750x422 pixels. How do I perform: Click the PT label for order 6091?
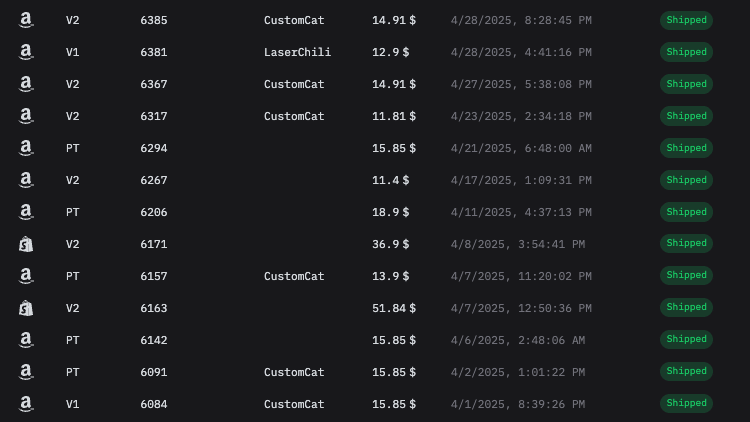click(x=73, y=372)
